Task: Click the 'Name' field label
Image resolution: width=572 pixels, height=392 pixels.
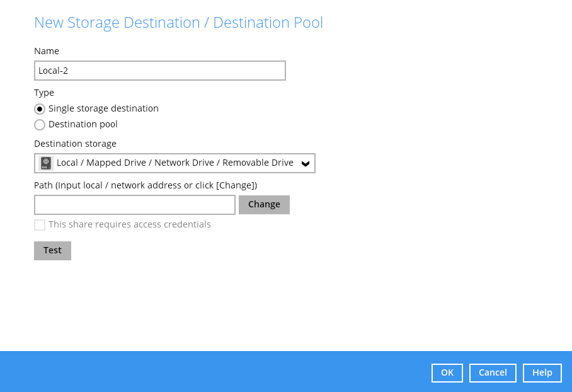Action: (x=47, y=51)
